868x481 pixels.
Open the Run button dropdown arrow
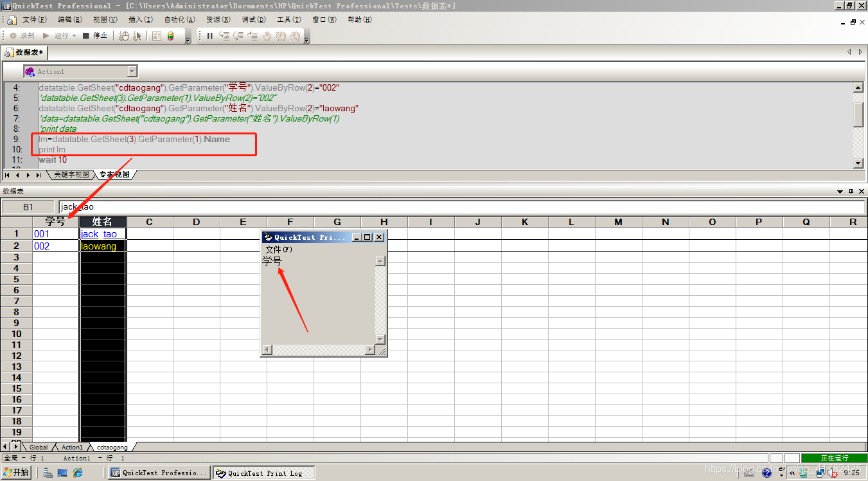click(75, 36)
